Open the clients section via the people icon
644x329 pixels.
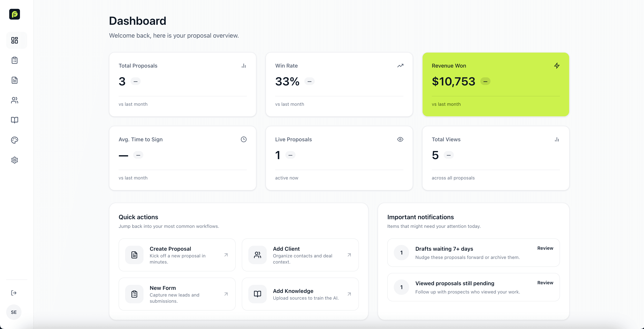pos(15,100)
